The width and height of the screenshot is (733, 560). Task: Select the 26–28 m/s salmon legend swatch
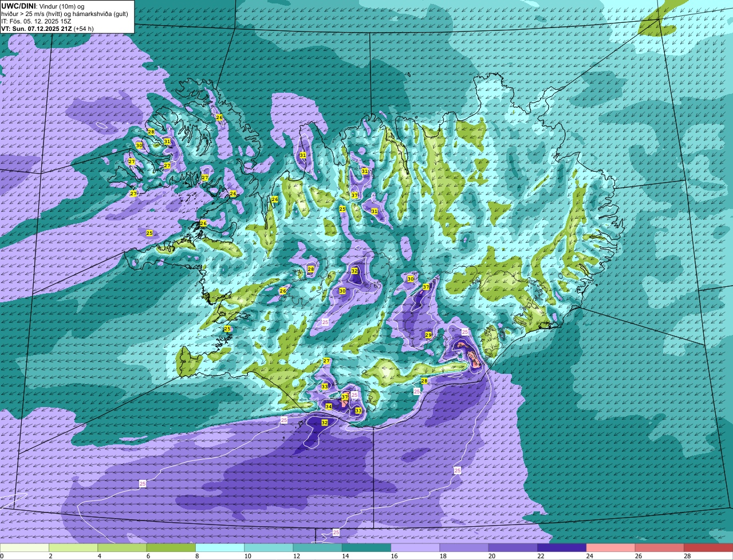(x=660, y=547)
